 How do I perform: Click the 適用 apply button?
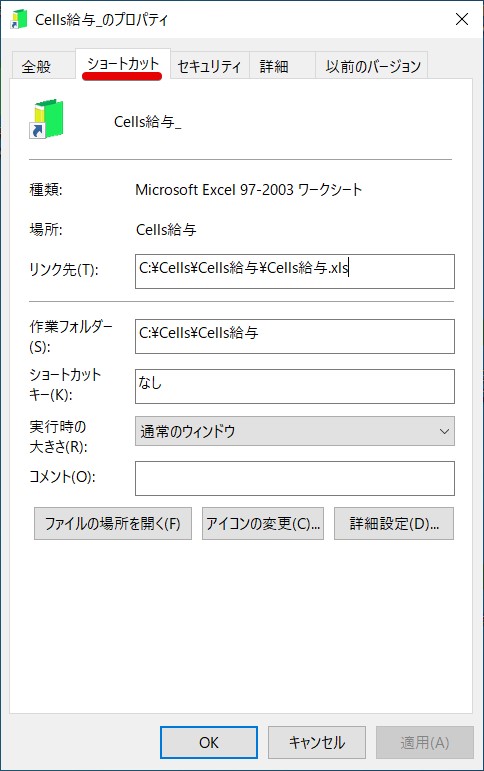[424, 742]
